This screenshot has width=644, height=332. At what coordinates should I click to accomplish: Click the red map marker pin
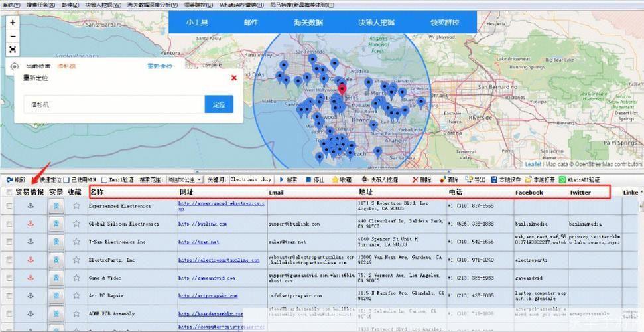coord(342,88)
